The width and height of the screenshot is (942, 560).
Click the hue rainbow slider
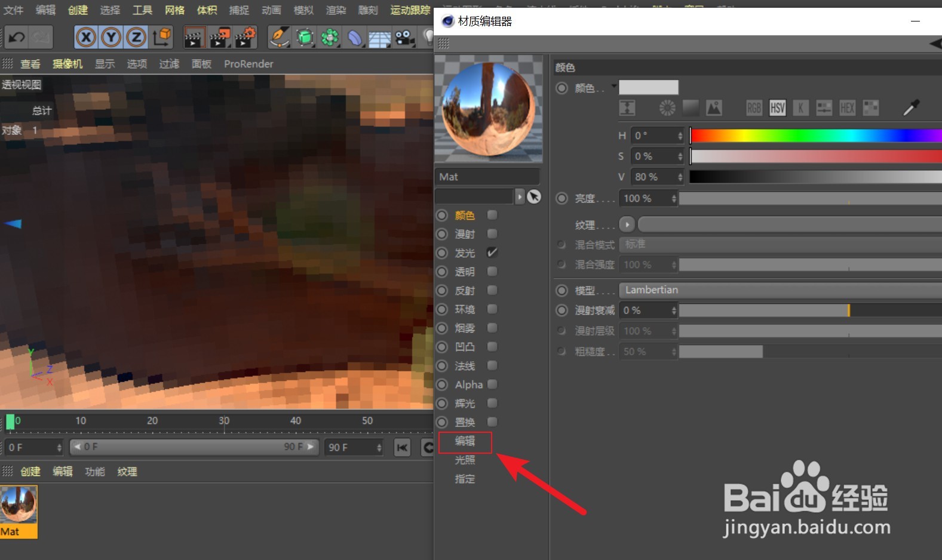coord(816,136)
